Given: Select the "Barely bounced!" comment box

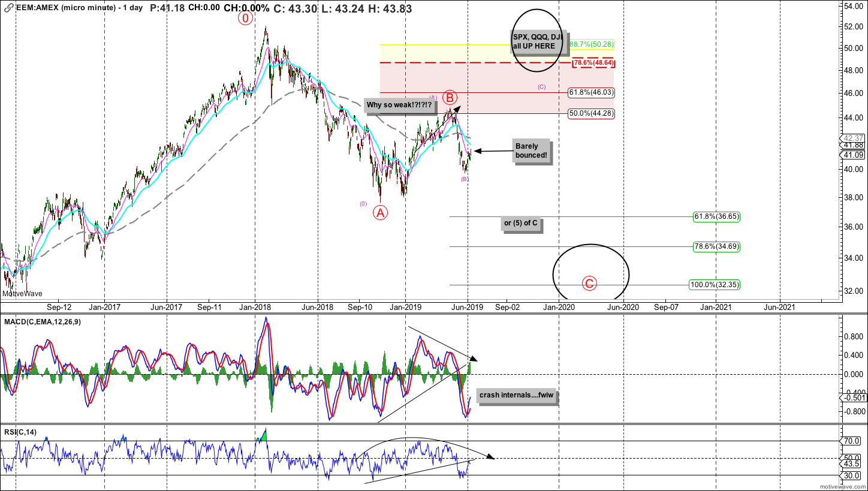Looking at the screenshot, I should tap(531, 150).
